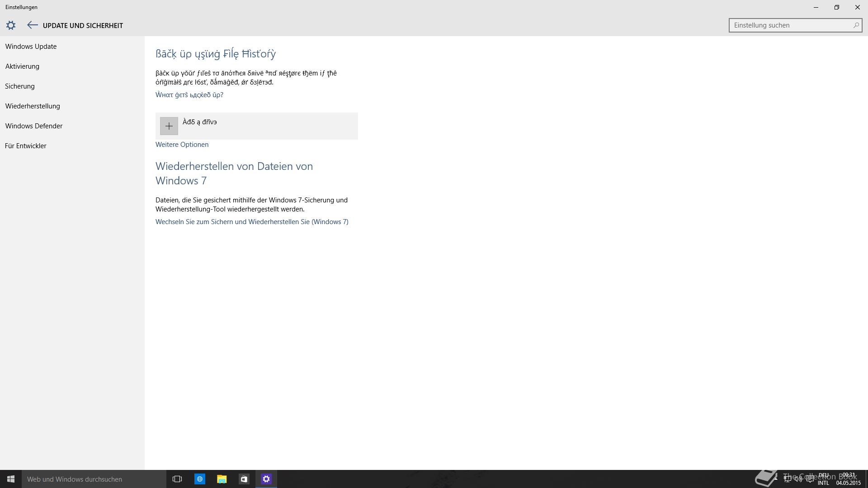
Task: Open network status tray icon
Action: coord(788,479)
